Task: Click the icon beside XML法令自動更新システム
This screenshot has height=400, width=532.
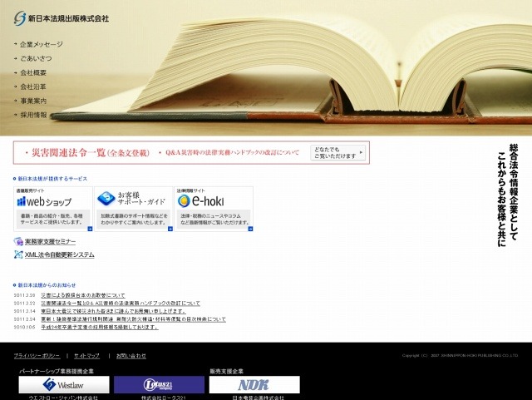Action: click(x=18, y=254)
